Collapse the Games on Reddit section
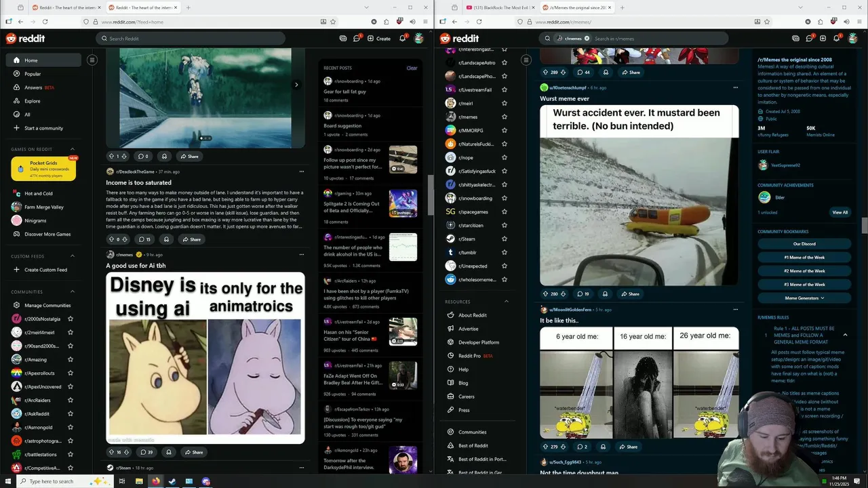868x488 pixels. (73, 149)
